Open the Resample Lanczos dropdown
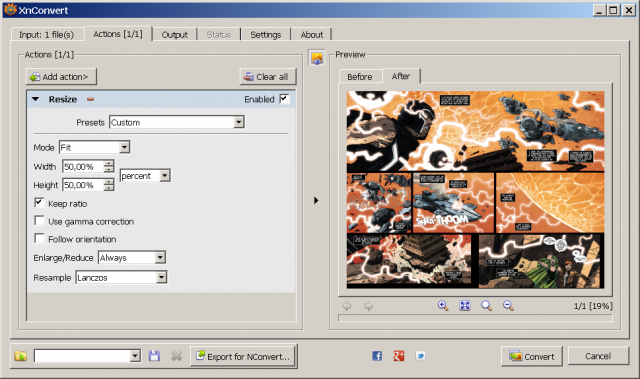Screen dimensions: 640x379 click(x=121, y=277)
